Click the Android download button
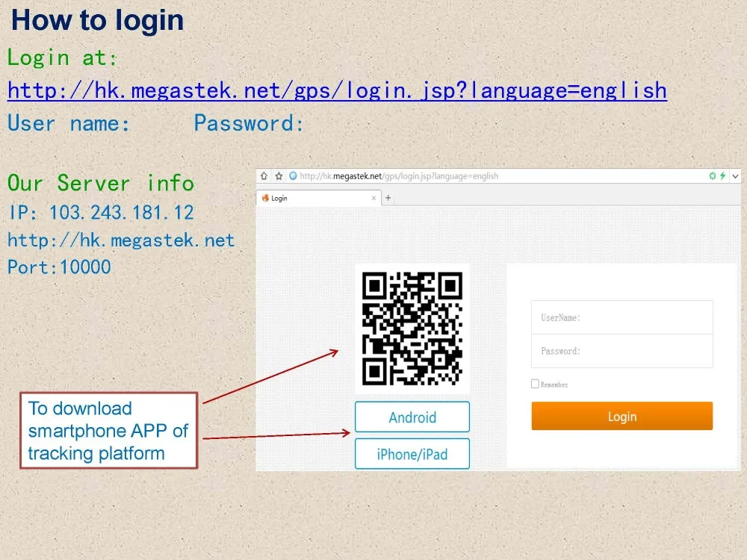Screen dimensions: 747x560 coord(412,417)
